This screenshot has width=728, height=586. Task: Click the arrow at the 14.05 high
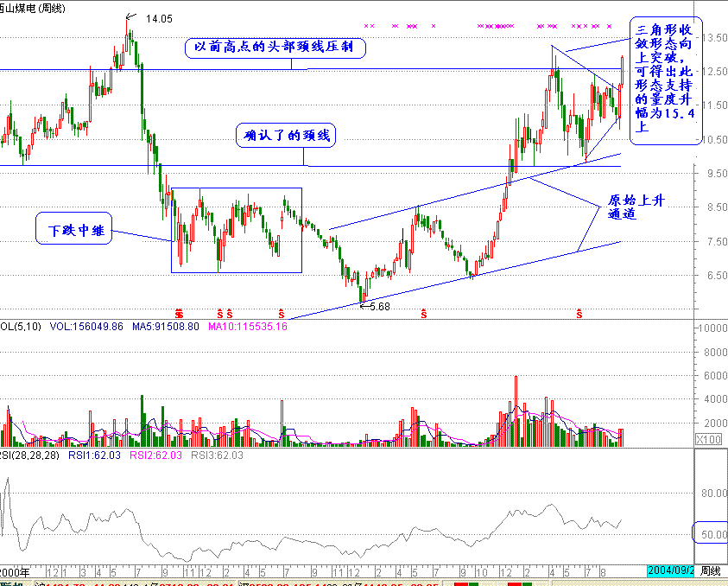[130, 16]
